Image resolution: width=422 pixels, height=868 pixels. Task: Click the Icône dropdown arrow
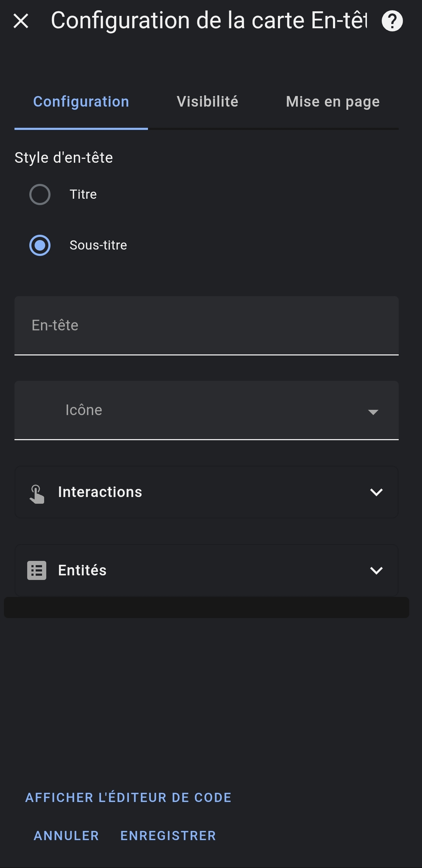(373, 412)
